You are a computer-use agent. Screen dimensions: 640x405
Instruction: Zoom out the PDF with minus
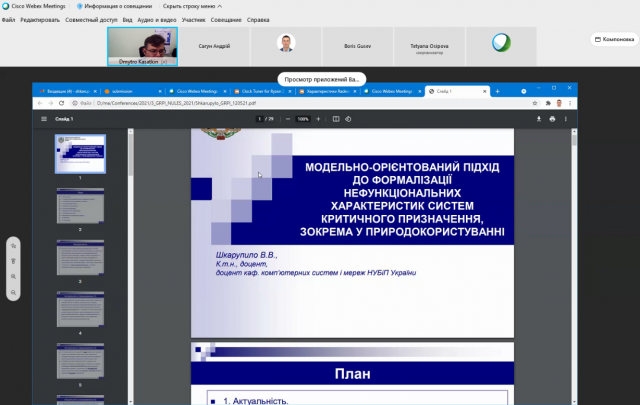coord(288,119)
